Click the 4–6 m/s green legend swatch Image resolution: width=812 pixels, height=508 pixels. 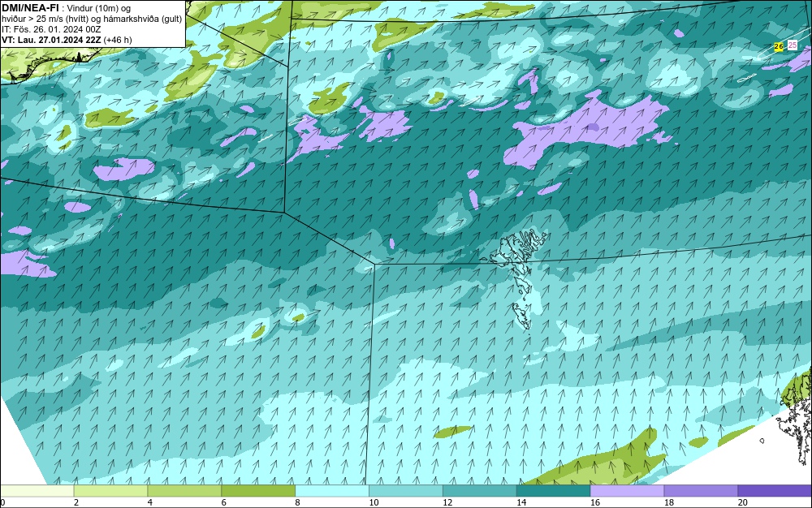pos(184,490)
